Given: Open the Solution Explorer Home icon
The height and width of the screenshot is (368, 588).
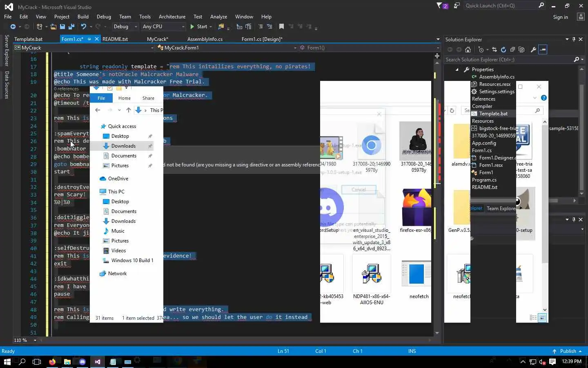Looking at the screenshot, I should coord(468,49).
